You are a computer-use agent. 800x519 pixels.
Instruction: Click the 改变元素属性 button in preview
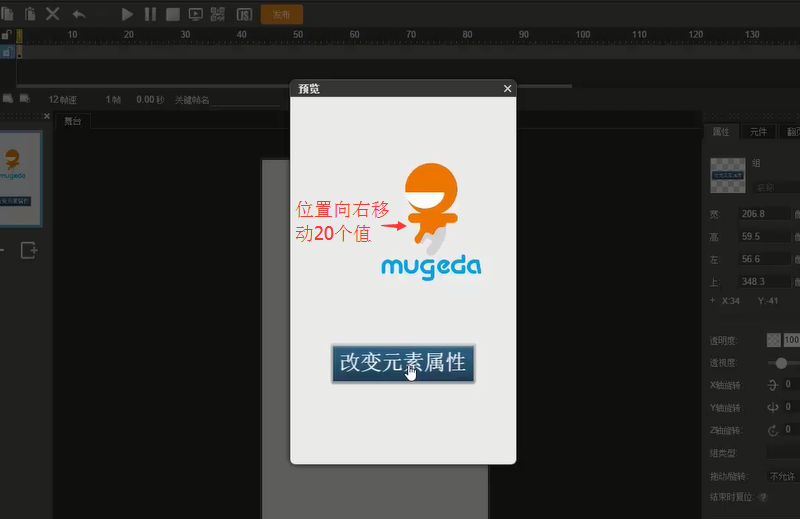click(403, 363)
